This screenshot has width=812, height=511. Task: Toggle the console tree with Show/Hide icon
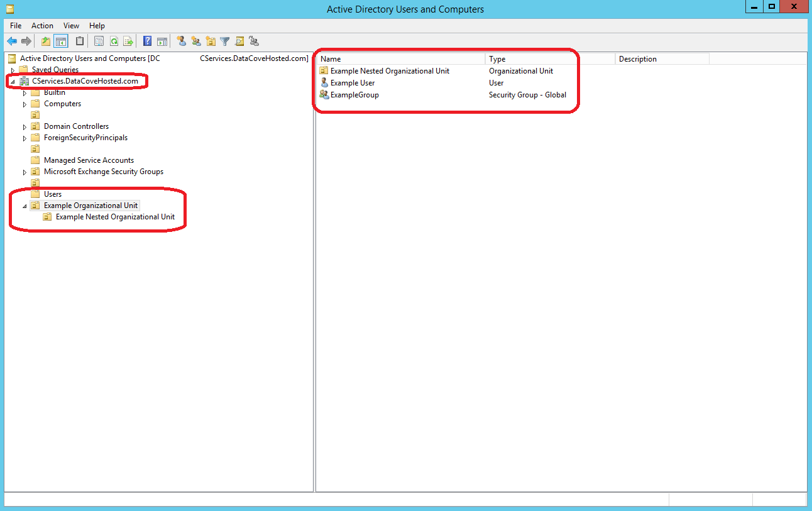[x=61, y=41]
